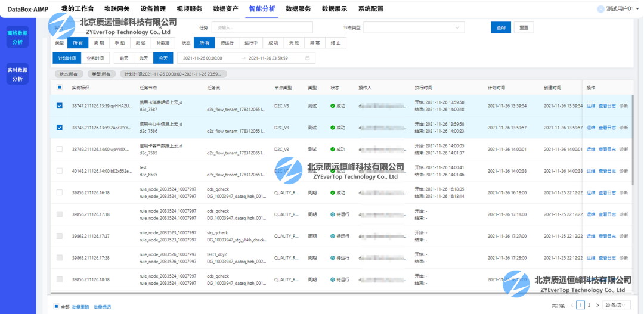Click the 类型:所有 filter tag
The height and width of the screenshot is (314, 644).
[x=101, y=74]
